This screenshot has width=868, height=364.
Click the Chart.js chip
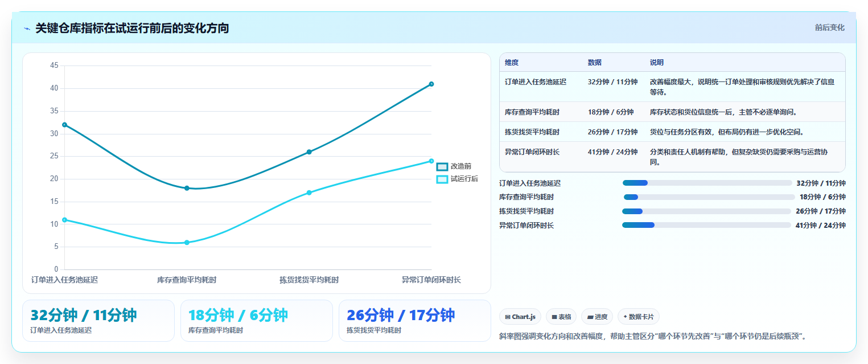point(520,317)
